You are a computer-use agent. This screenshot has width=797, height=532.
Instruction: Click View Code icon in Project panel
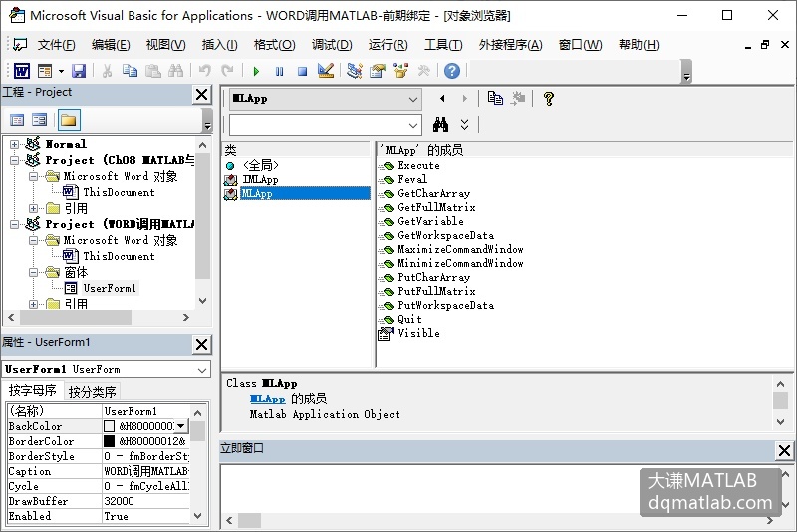(17, 120)
